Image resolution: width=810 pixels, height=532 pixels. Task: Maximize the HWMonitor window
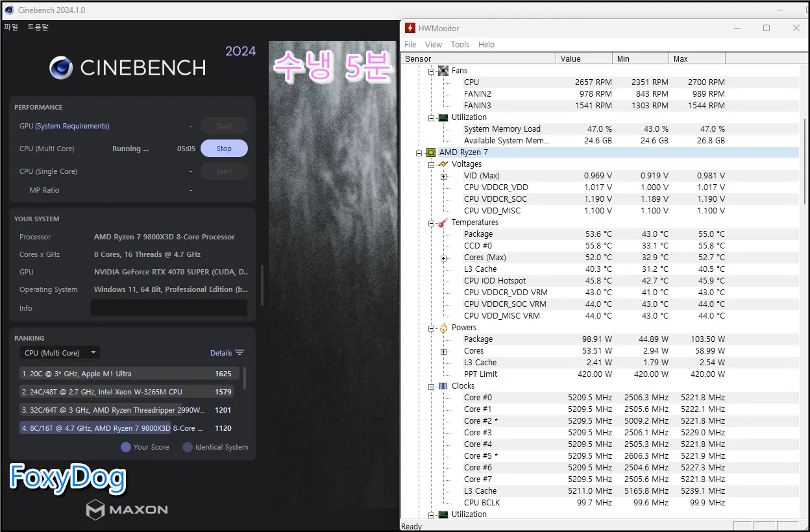point(767,28)
